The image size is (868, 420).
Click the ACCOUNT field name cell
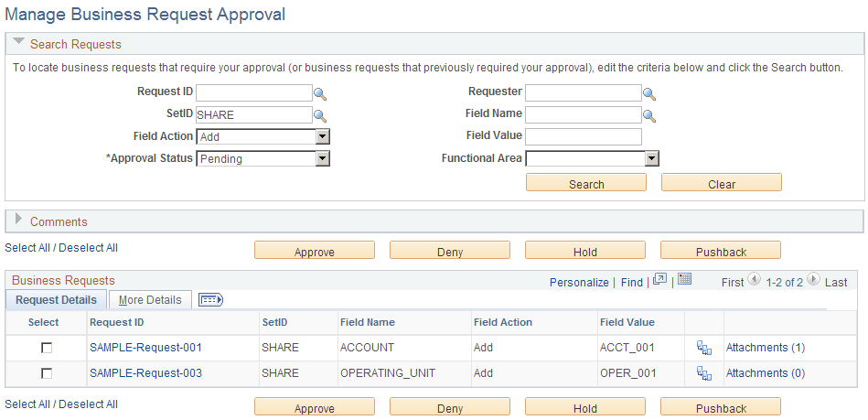click(x=367, y=348)
